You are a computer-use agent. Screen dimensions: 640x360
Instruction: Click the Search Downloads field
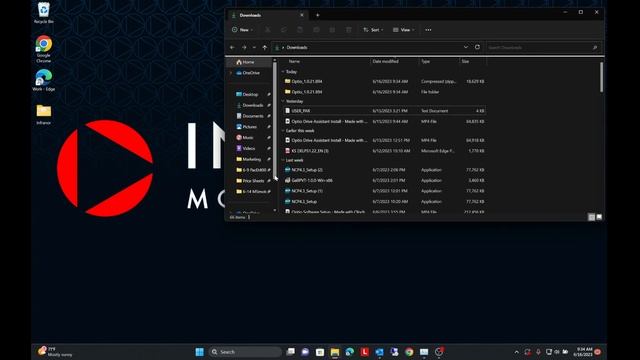(x=543, y=47)
